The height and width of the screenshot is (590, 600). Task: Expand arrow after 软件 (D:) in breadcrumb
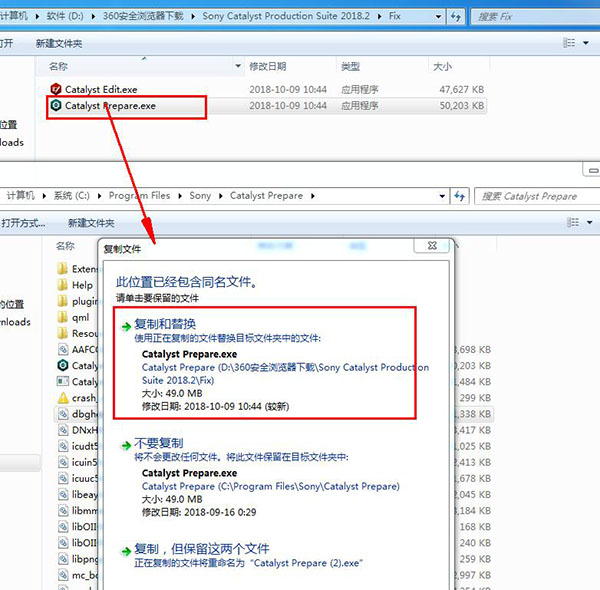[93, 16]
